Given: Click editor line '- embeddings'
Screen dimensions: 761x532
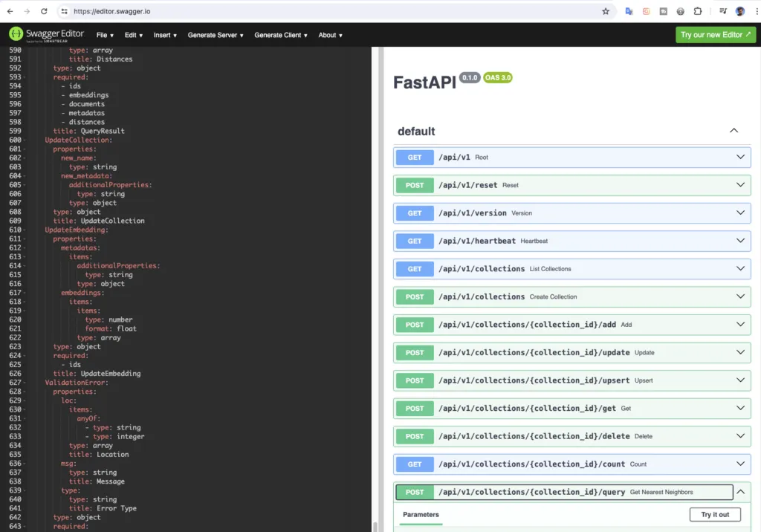Looking at the screenshot, I should click(85, 95).
